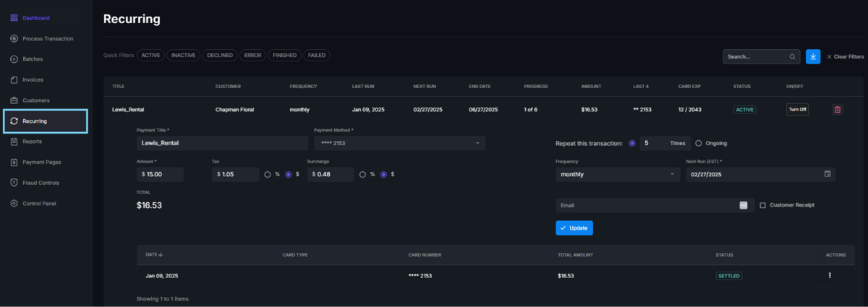The width and height of the screenshot is (868, 307).
Task: Expand the Payment Method dropdown
Action: 399,143
